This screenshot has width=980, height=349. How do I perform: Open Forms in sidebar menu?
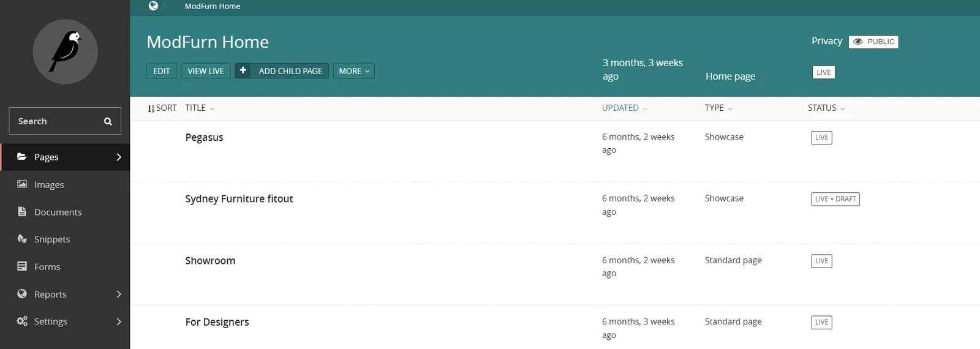point(65,266)
